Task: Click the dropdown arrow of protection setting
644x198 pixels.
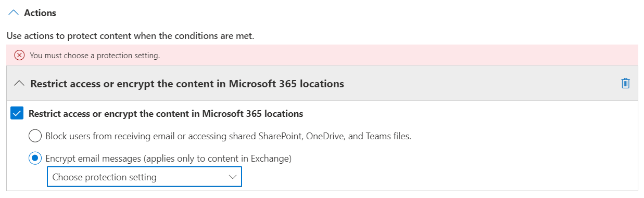Action: (x=233, y=177)
